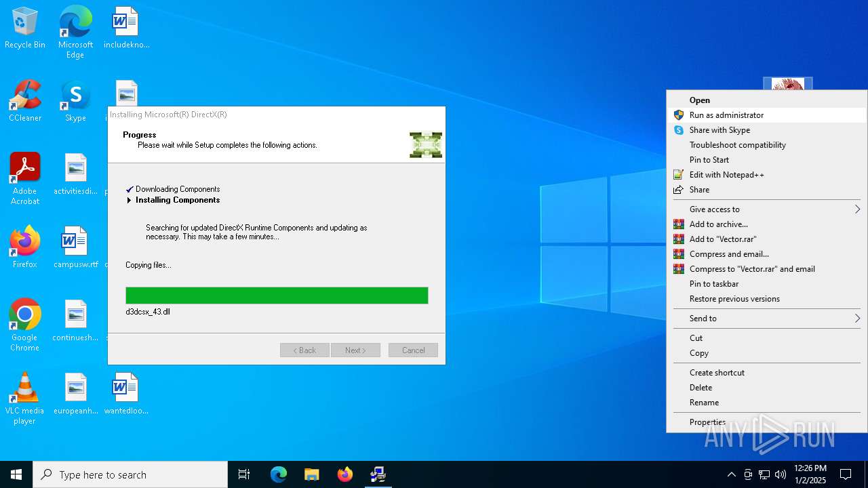Choose Add to archive...
The height and width of the screenshot is (488, 868).
point(767,224)
